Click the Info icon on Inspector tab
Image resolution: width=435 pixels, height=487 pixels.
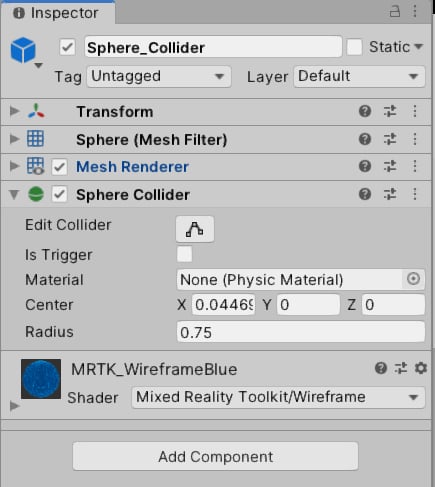tap(19, 13)
